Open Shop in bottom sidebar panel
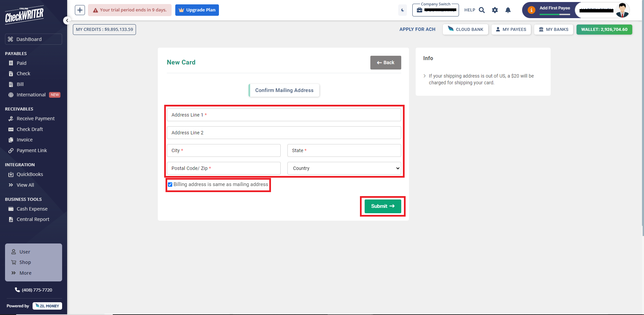644x315 pixels. pyautogui.click(x=25, y=262)
